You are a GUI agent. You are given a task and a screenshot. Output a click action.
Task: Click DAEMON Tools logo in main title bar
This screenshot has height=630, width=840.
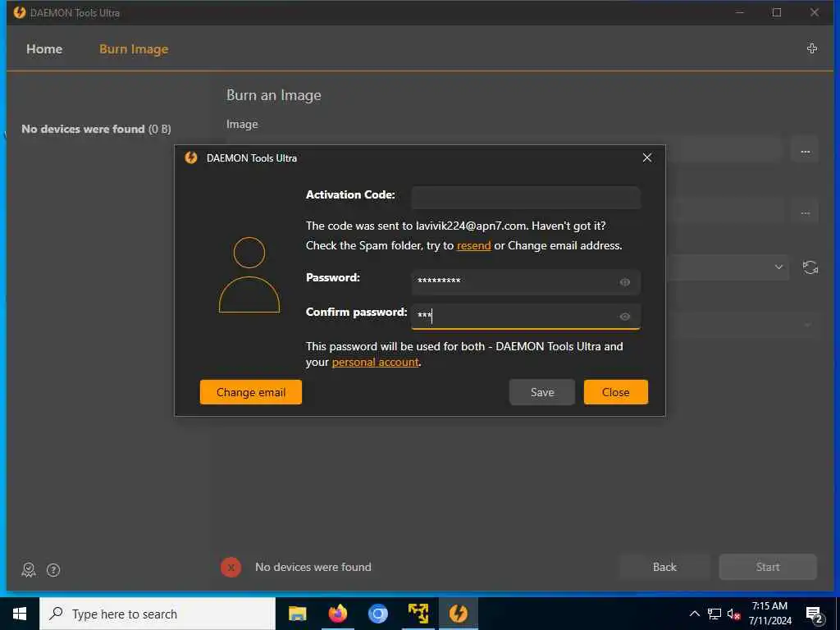20,12
